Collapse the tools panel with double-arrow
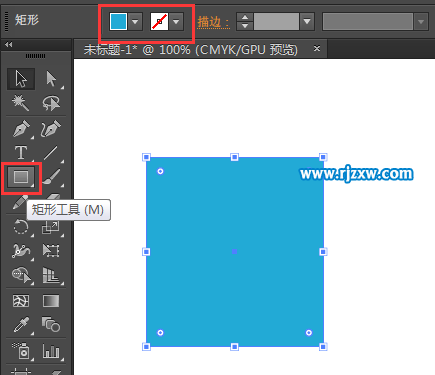 (9, 44)
